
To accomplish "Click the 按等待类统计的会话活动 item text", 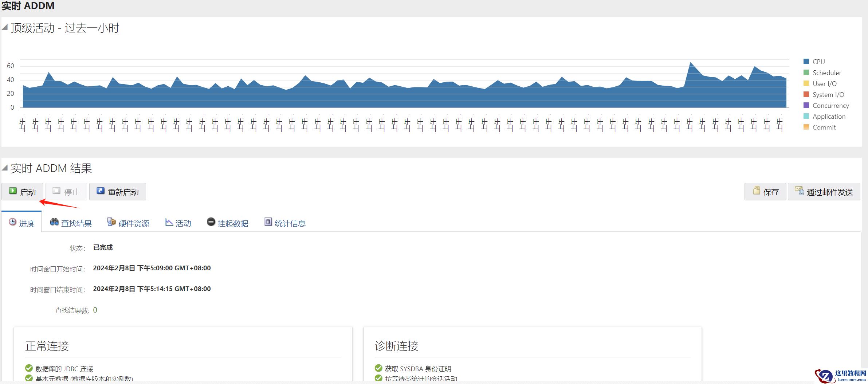I will pos(421,379).
